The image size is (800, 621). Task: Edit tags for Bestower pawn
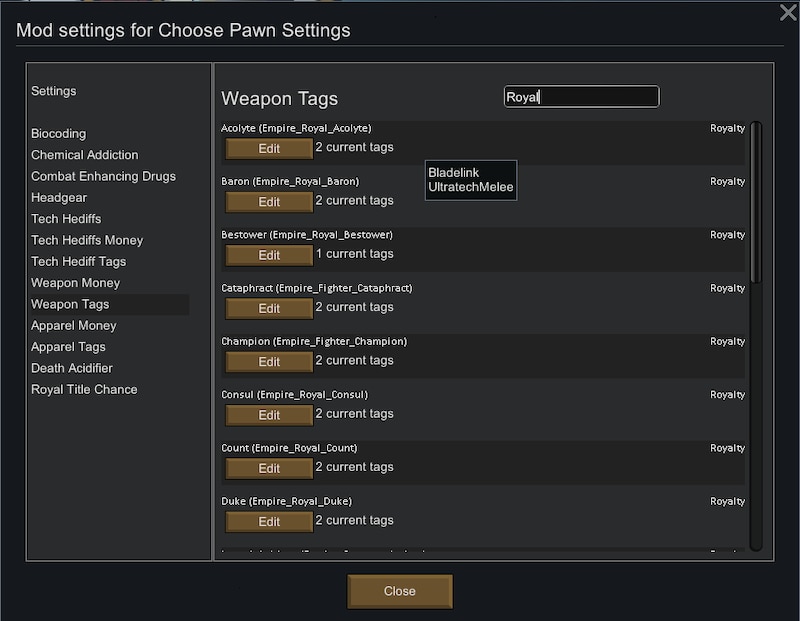click(269, 255)
